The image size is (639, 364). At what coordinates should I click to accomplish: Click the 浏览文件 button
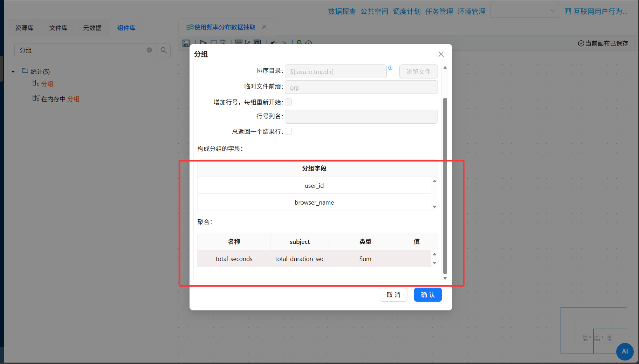tap(419, 71)
